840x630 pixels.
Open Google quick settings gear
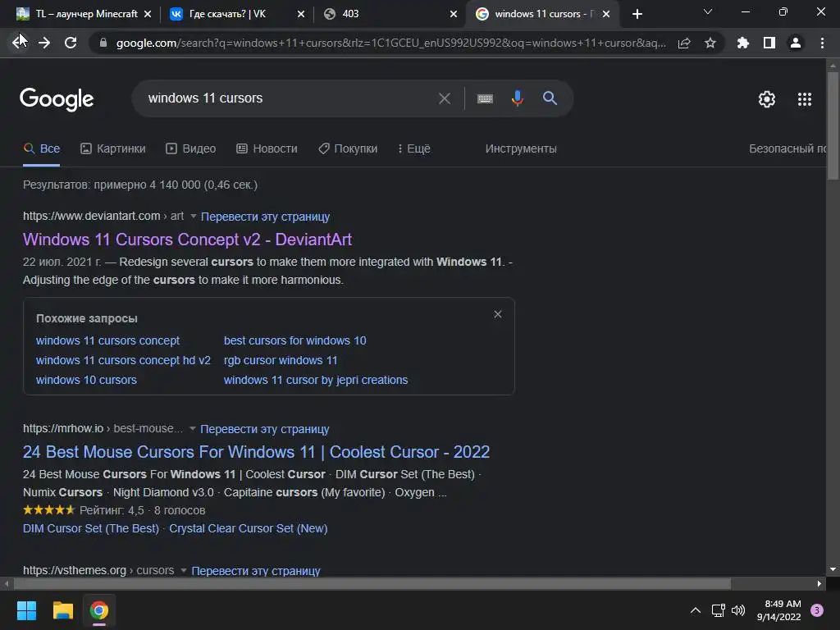click(x=767, y=99)
